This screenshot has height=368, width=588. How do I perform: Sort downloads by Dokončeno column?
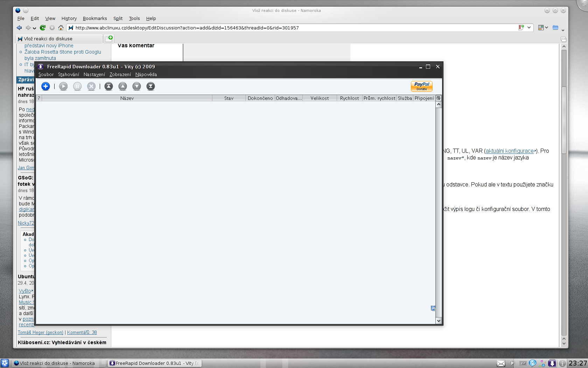[260, 98]
